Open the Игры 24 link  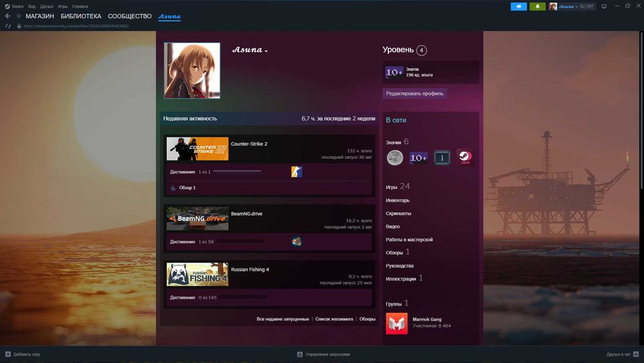pos(397,186)
